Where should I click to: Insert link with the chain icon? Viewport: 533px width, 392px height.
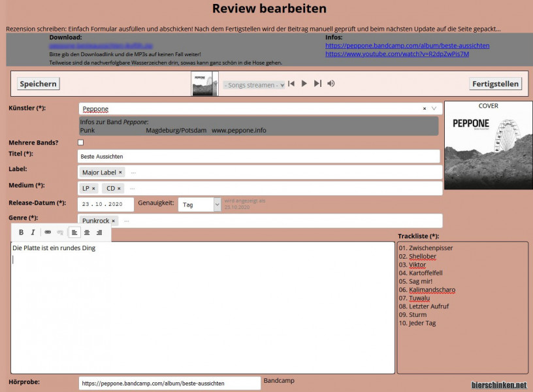click(48, 232)
